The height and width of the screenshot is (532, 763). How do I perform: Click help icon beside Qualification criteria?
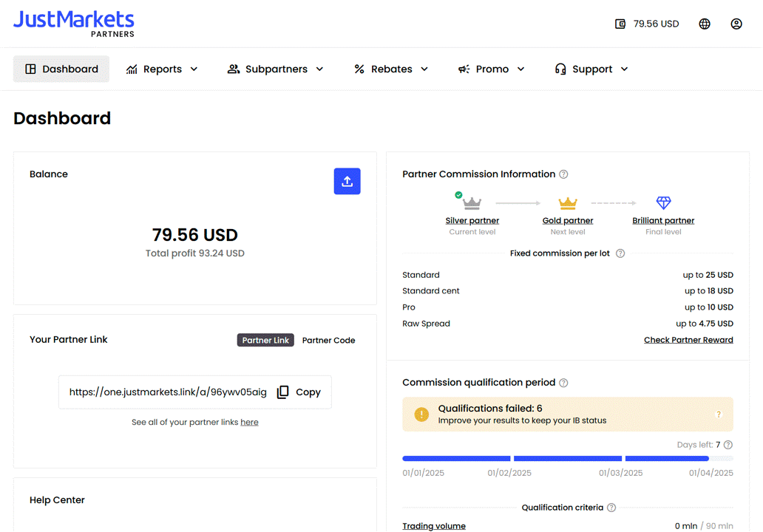(611, 508)
